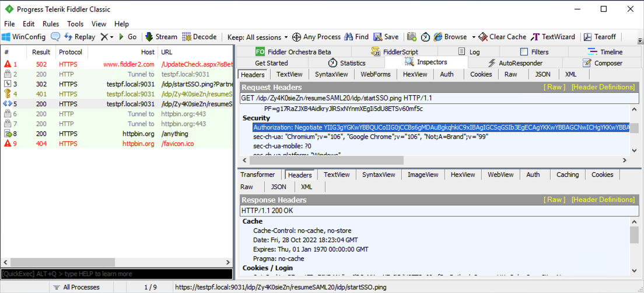The image size is (644, 293).
Task: Toggle Stream mode in toolbar
Action: click(x=161, y=37)
